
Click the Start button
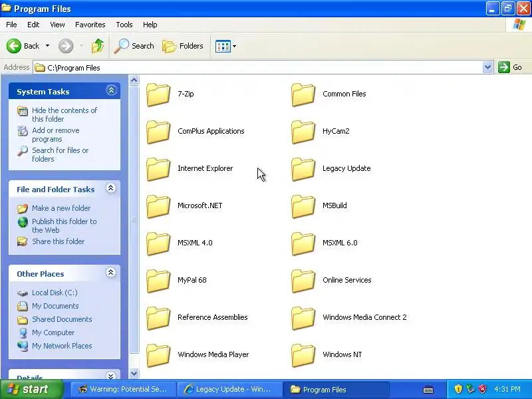[32, 389]
